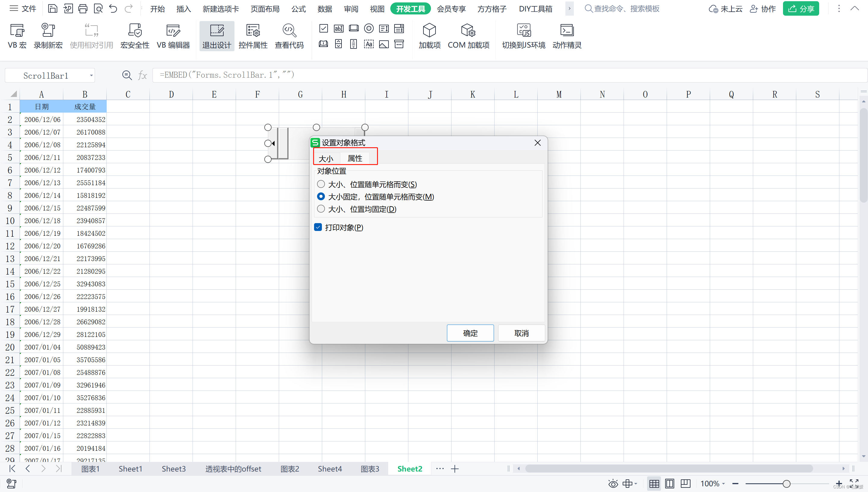The image size is (868, 492).
Task: Click 取消 to cancel dialog
Action: tap(521, 333)
